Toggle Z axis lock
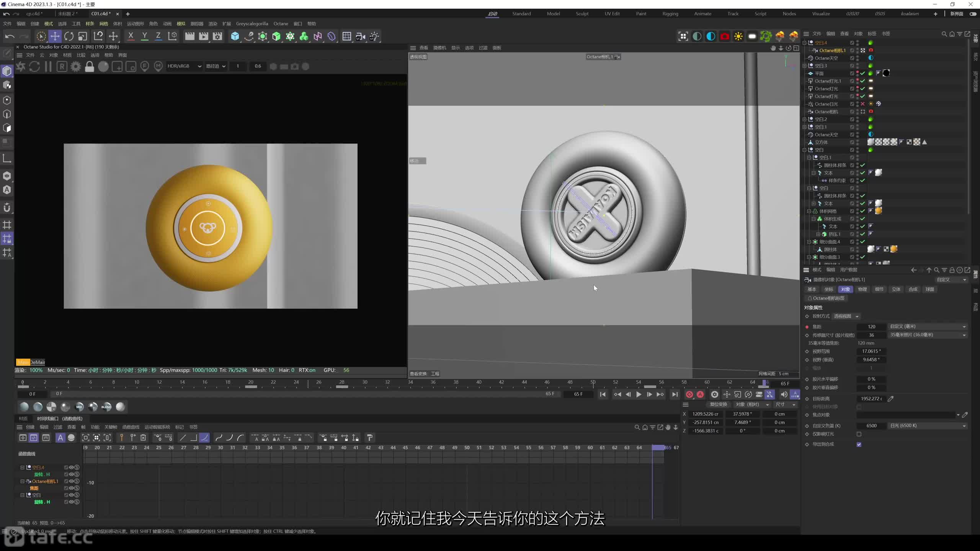Screen dimensions: 980x551 (158, 36)
